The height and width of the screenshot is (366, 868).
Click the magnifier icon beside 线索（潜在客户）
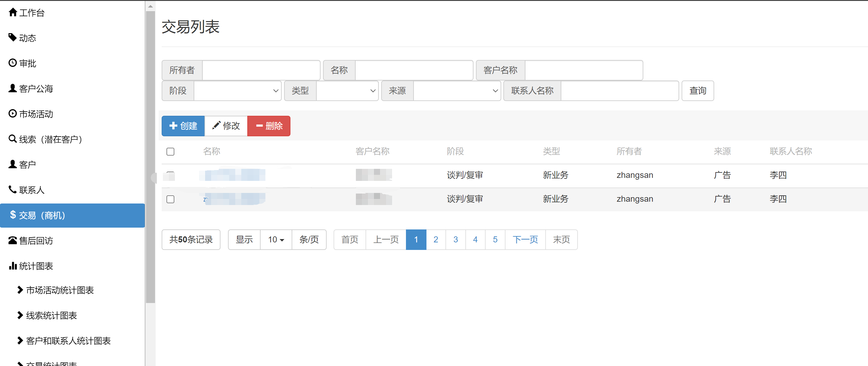point(12,139)
